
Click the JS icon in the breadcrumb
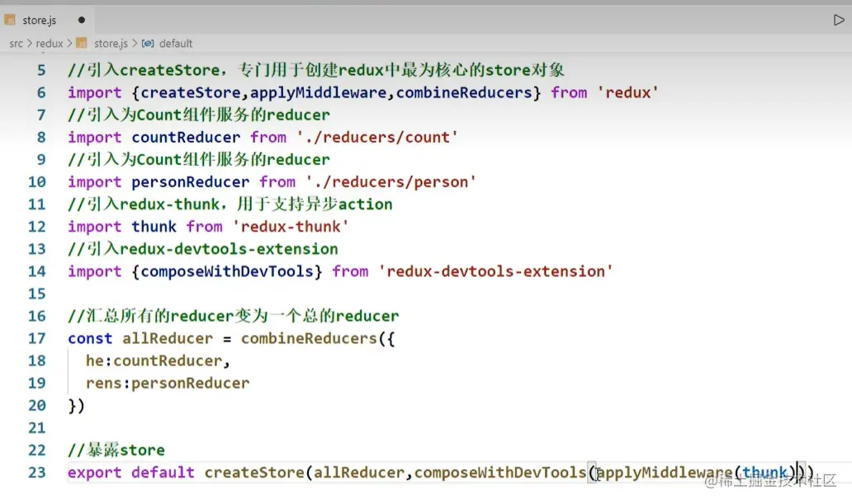[x=82, y=43]
